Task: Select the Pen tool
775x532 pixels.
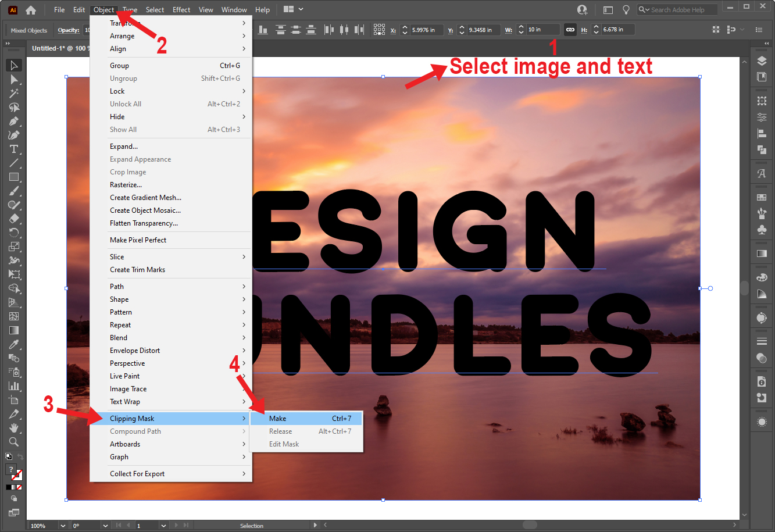Action: click(14, 121)
